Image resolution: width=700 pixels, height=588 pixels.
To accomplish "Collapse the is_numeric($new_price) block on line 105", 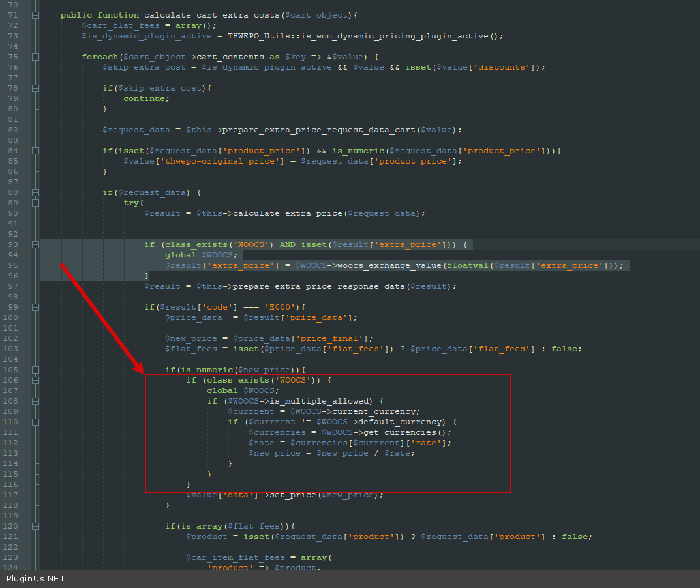I will tap(35, 370).
